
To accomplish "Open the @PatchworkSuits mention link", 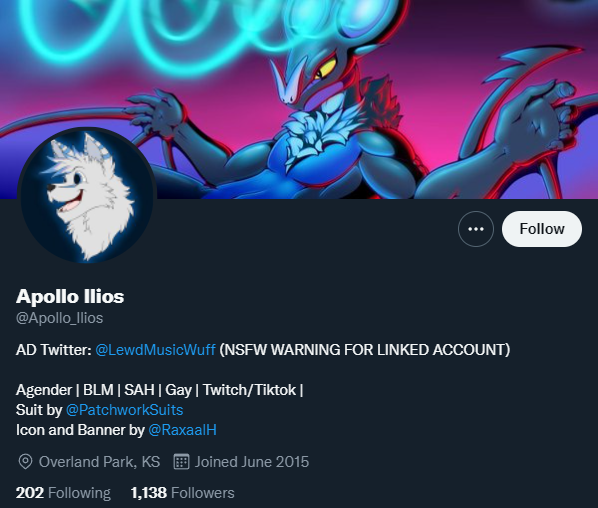I will coord(124,410).
